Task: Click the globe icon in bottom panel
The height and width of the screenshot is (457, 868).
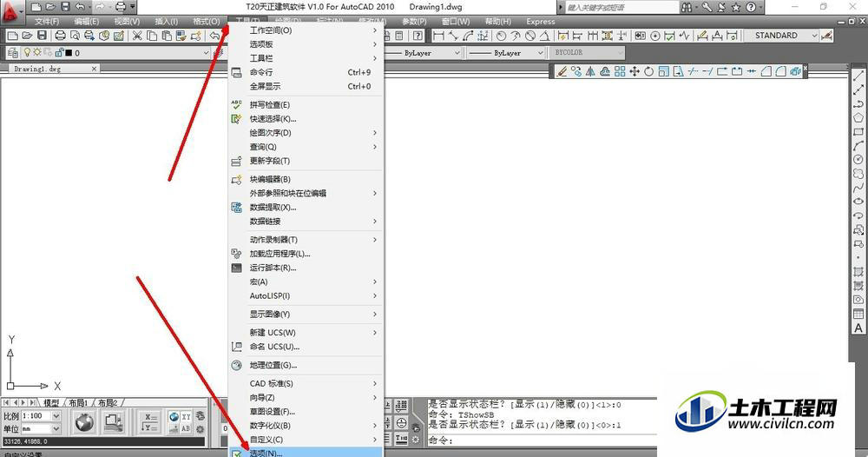Action: tap(84, 422)
